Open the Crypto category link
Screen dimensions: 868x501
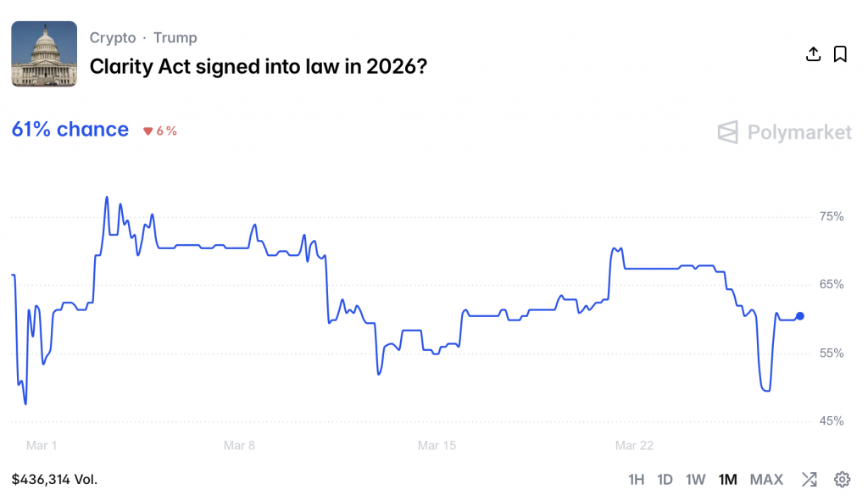[113, 38]
